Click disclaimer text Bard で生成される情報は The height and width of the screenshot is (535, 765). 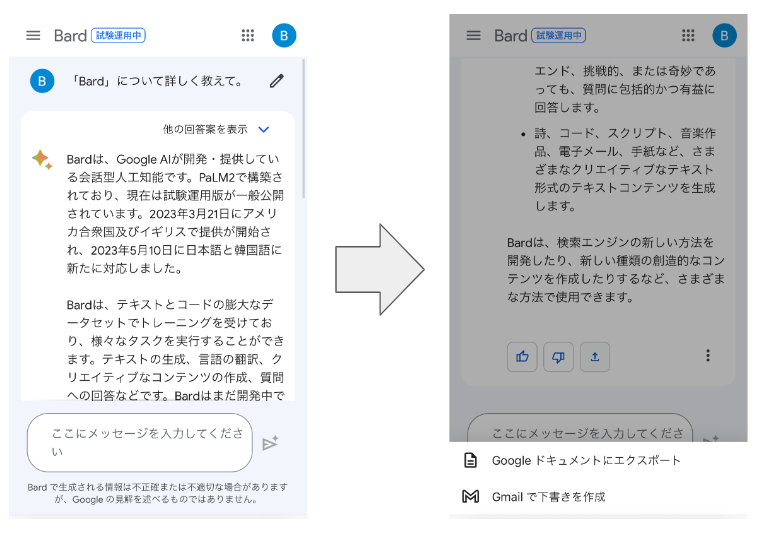tap(158, 493)
